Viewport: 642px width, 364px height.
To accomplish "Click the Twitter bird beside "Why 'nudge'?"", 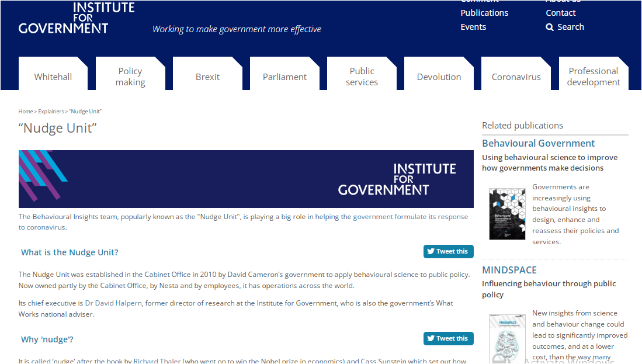I will click(x=431, y=338).
